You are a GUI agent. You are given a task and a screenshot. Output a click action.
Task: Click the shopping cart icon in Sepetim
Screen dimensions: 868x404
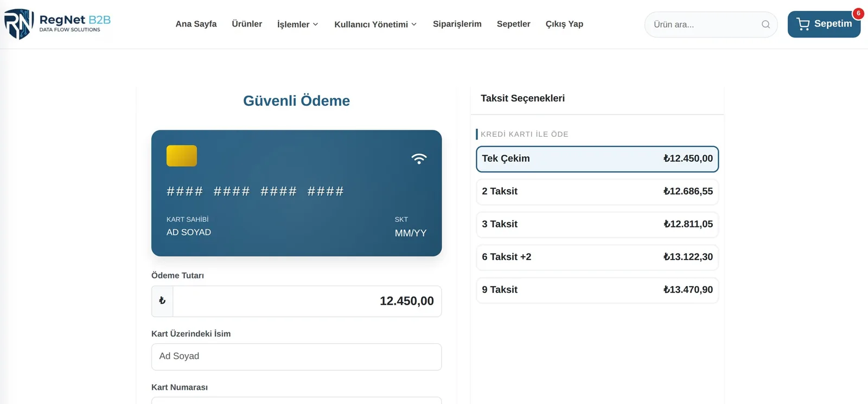pos(803,24)
